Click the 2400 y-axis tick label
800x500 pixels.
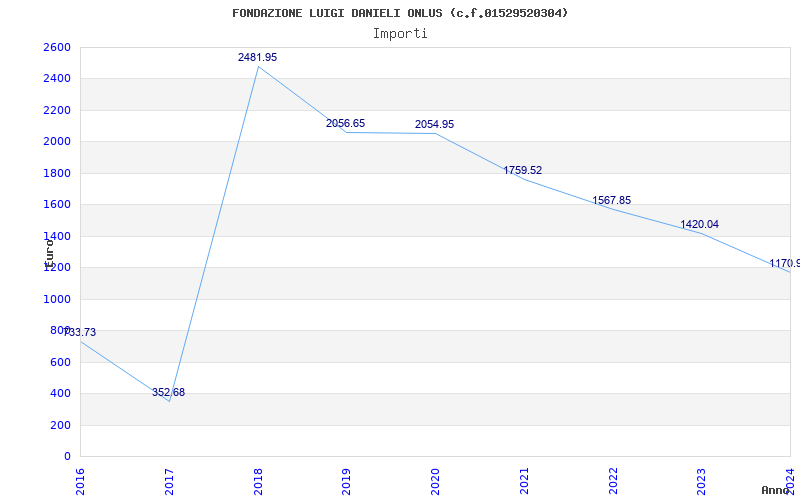58,79
